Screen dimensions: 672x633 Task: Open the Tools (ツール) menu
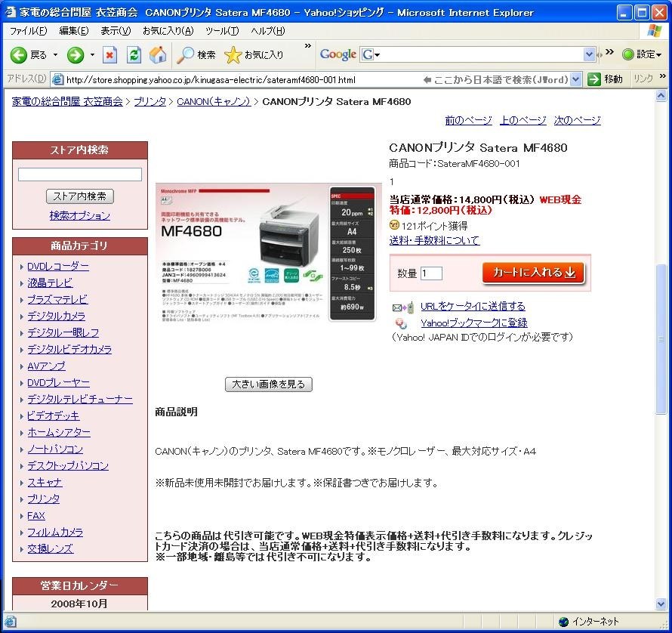point(222,31)
